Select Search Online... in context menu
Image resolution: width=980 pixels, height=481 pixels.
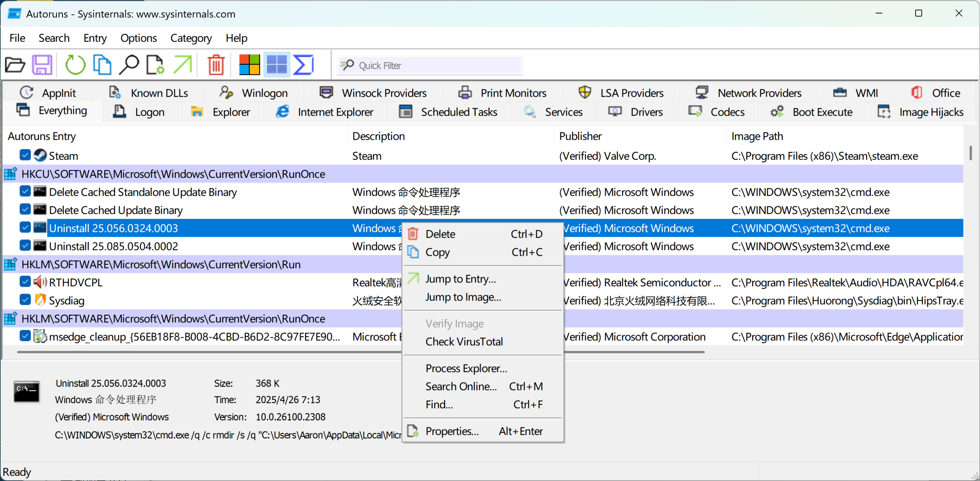click(x=482, y=386)
